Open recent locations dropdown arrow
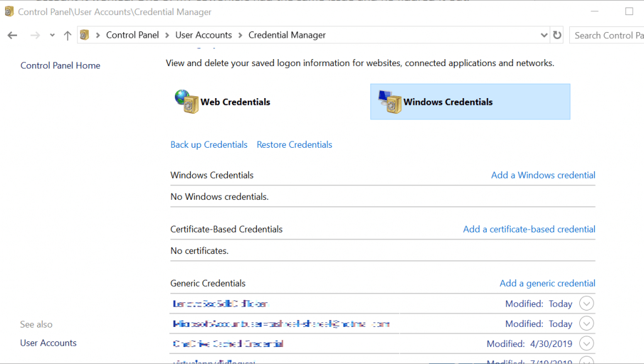 coord(52,35)
